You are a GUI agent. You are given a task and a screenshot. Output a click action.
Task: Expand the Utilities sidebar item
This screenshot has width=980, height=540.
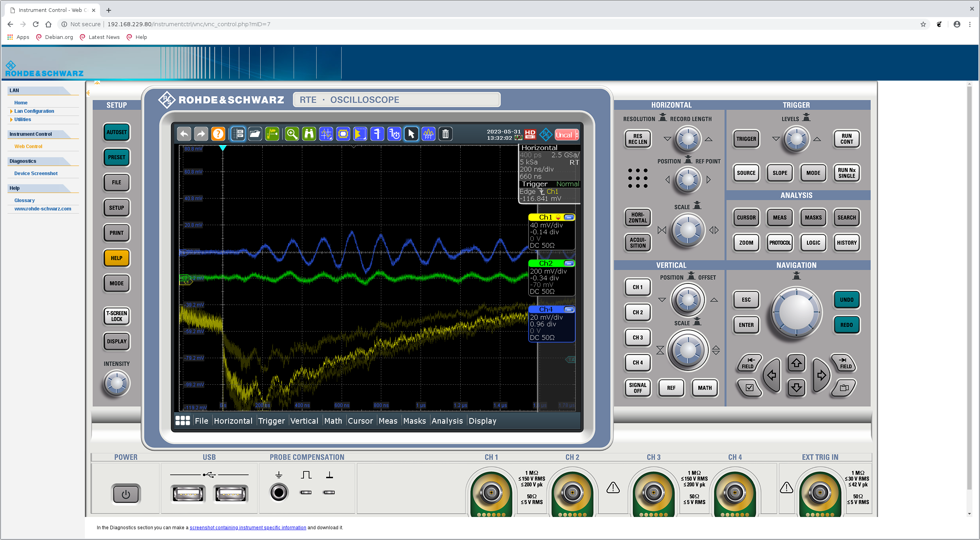23,120
